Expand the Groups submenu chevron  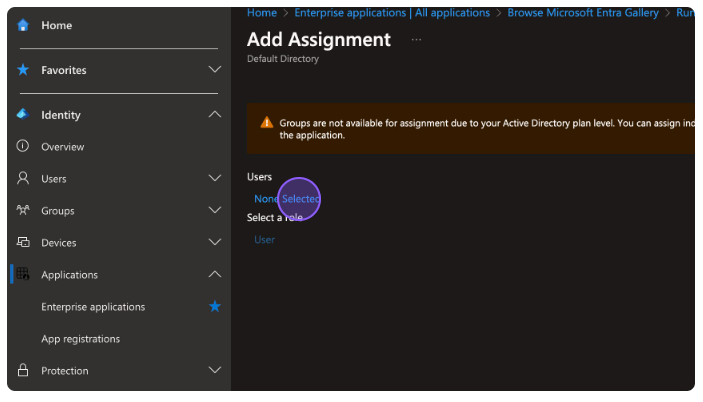[214, 211]
